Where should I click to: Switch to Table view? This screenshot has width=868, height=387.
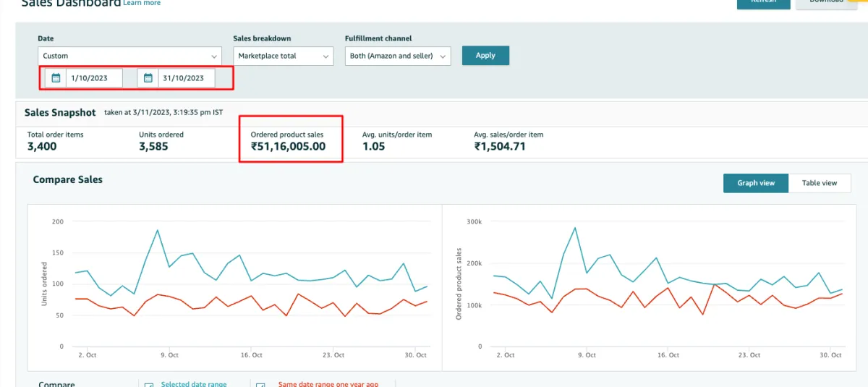820,183
